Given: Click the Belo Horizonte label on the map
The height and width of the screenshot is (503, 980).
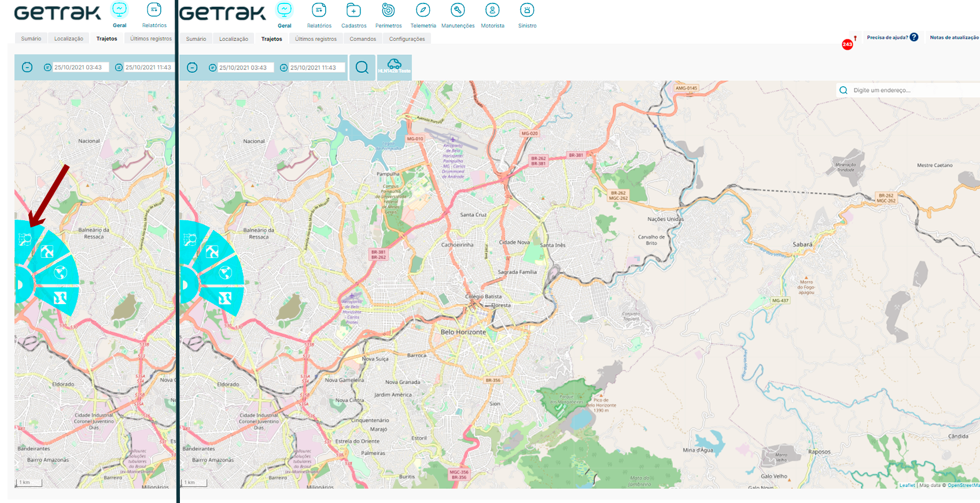Looking at the screenshot, I should [x=463, y=332].
